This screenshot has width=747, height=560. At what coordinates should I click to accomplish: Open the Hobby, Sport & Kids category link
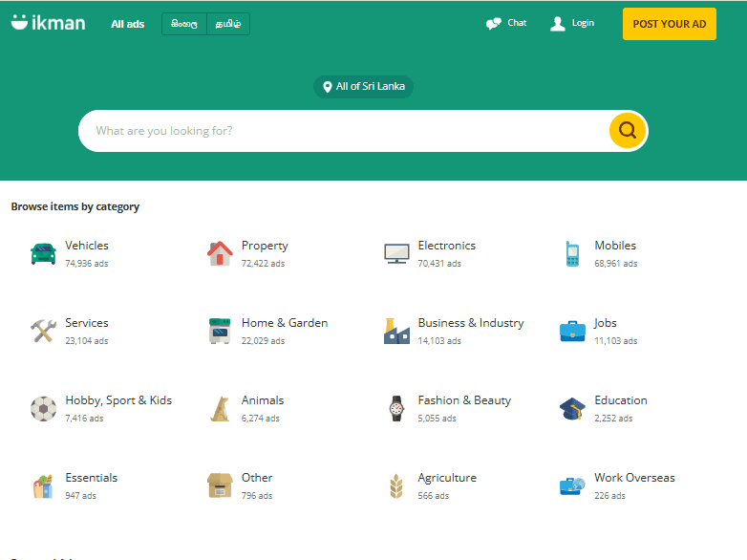118,400
